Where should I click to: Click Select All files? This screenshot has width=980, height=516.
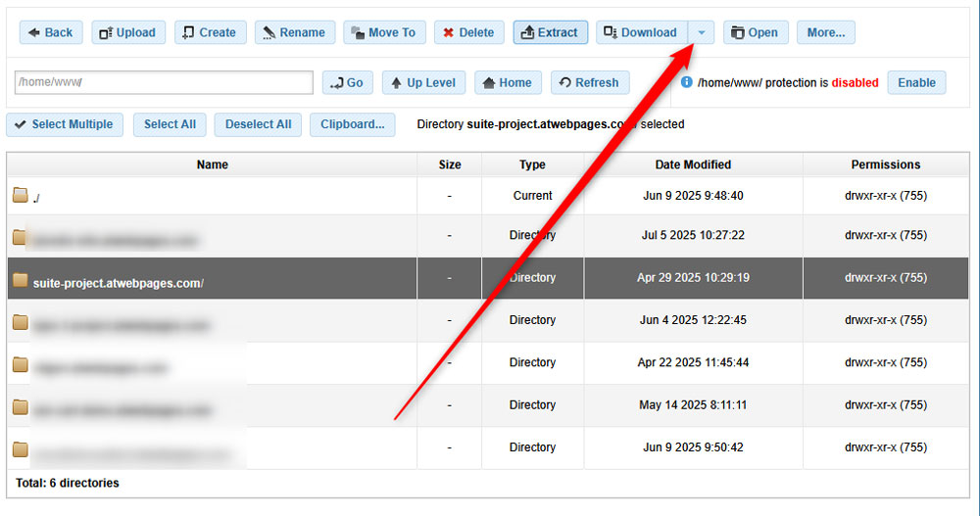170,124
